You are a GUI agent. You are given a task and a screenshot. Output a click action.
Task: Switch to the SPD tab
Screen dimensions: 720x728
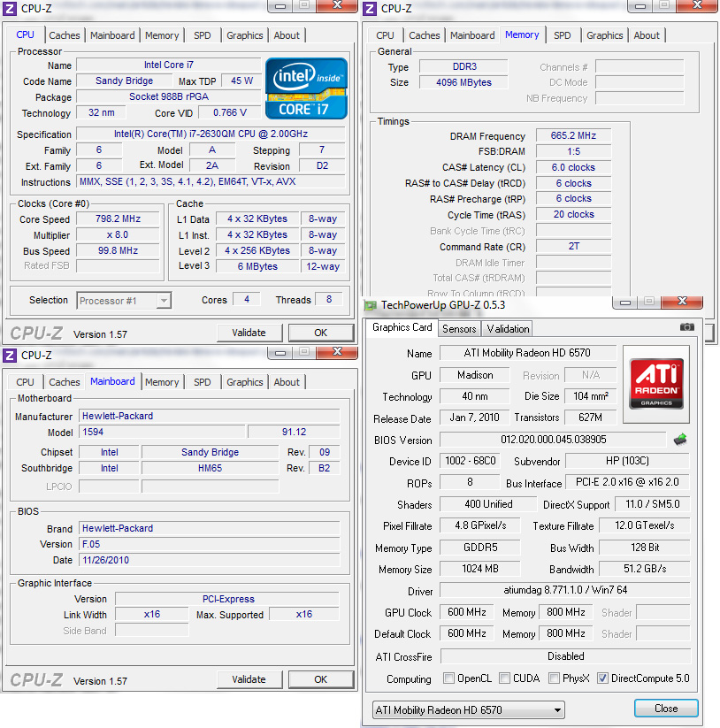click(x=203, y=35)
